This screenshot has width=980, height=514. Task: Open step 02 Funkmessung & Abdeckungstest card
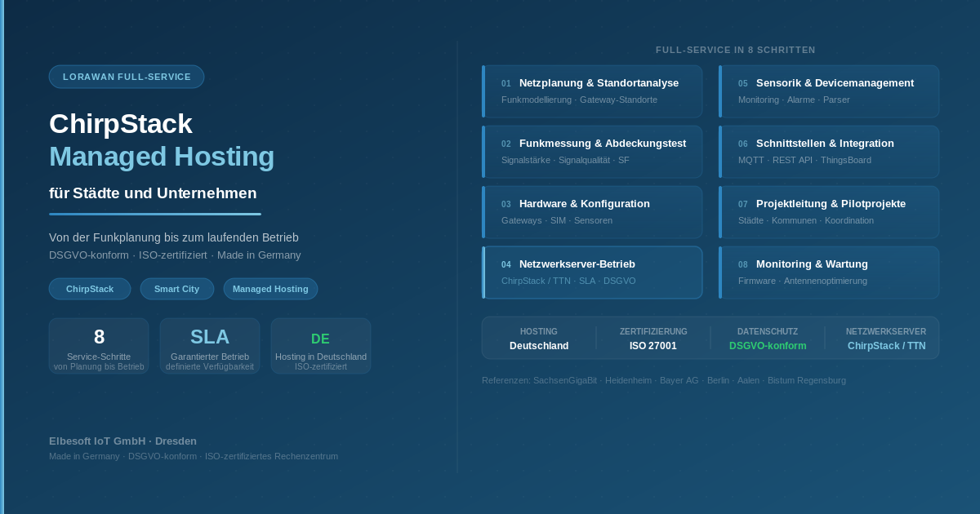click(592, 152)
